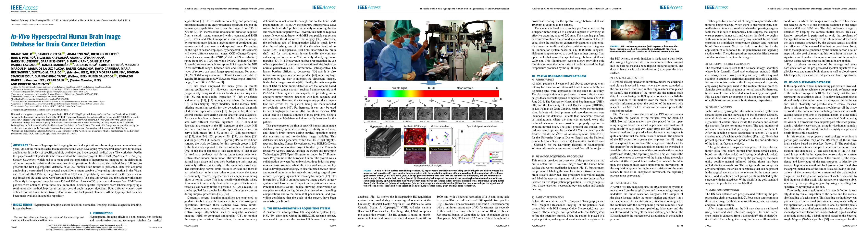Click the paper title 'In-Vivo Hyperspectral Human Brain Image'

(x=66, y=36)
